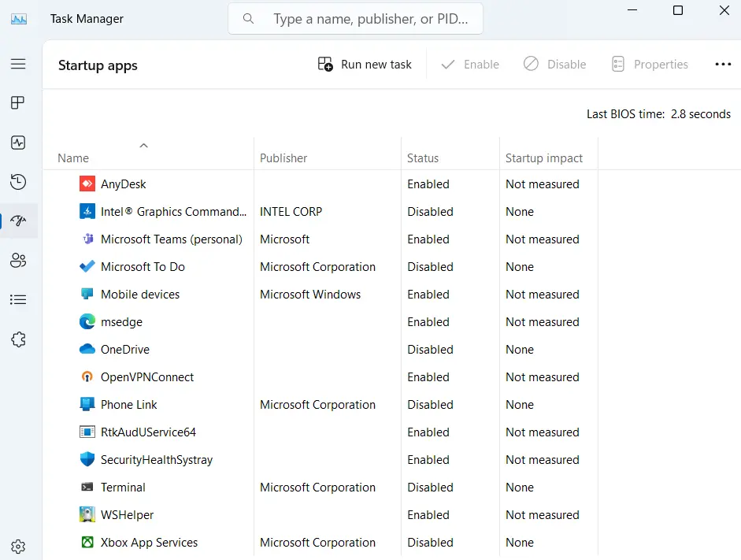Click the WSHelper icon
Image resolution: width=741 pixels, height=560 pixels.
pyautogui.click(x=87, y=514)
